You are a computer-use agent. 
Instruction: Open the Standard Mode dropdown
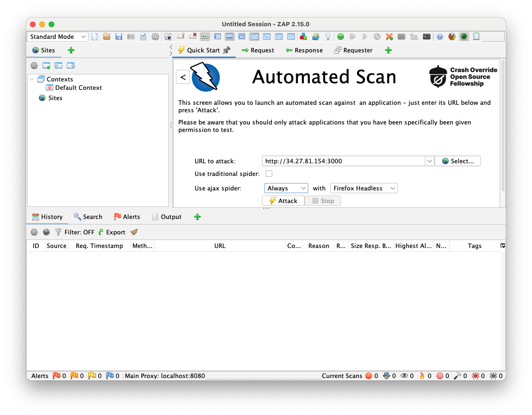(58, 36)
